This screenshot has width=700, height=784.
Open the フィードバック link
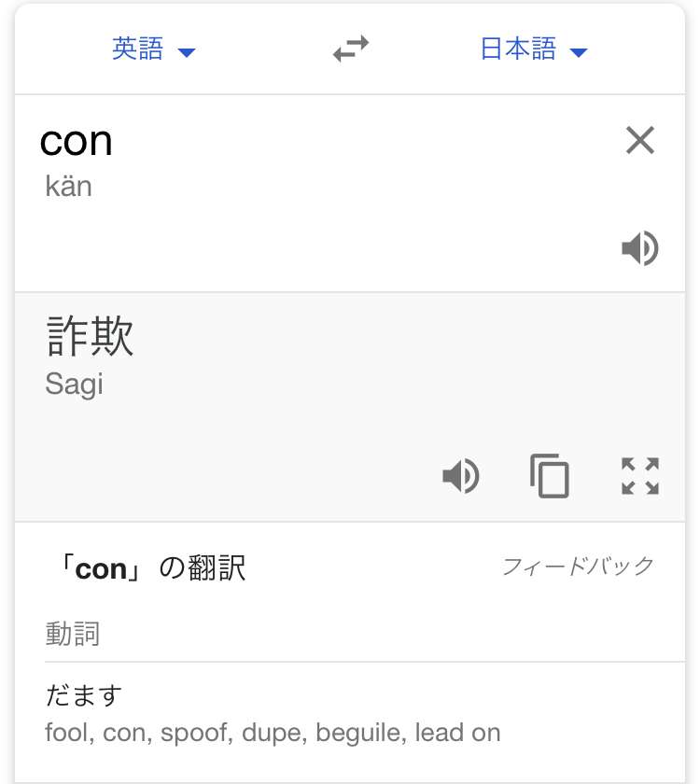pos(578,566)
